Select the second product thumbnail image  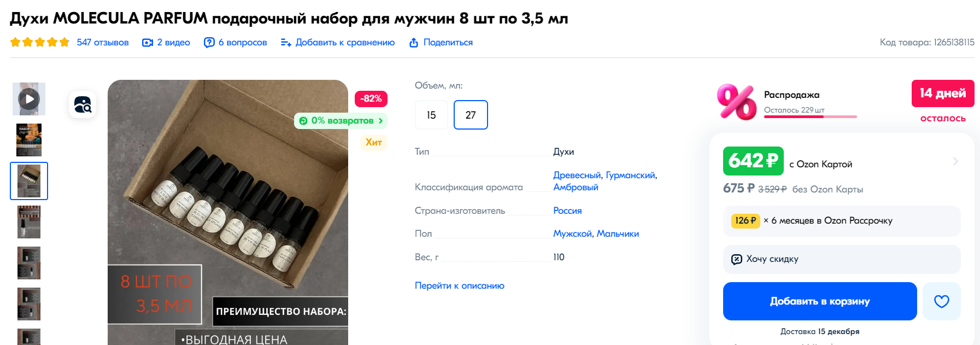(29, 140)
